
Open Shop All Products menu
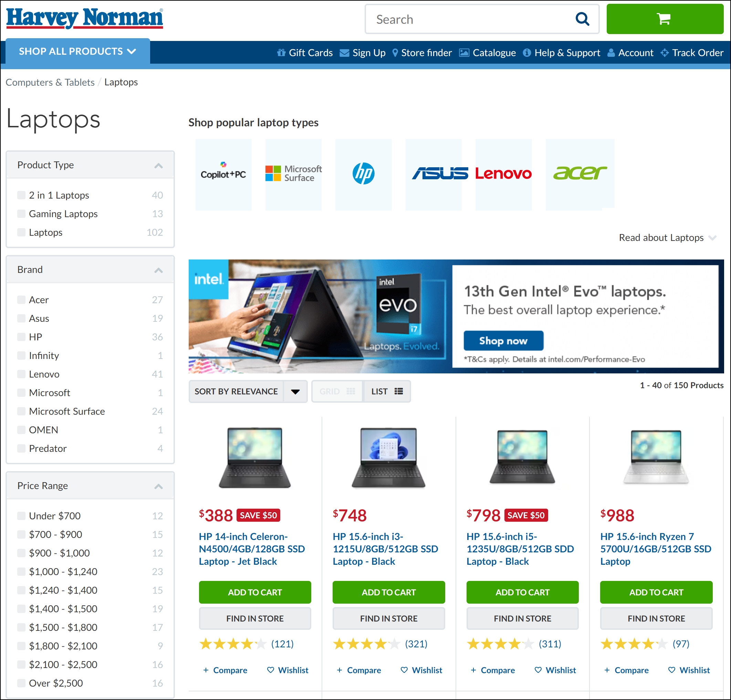77,51
